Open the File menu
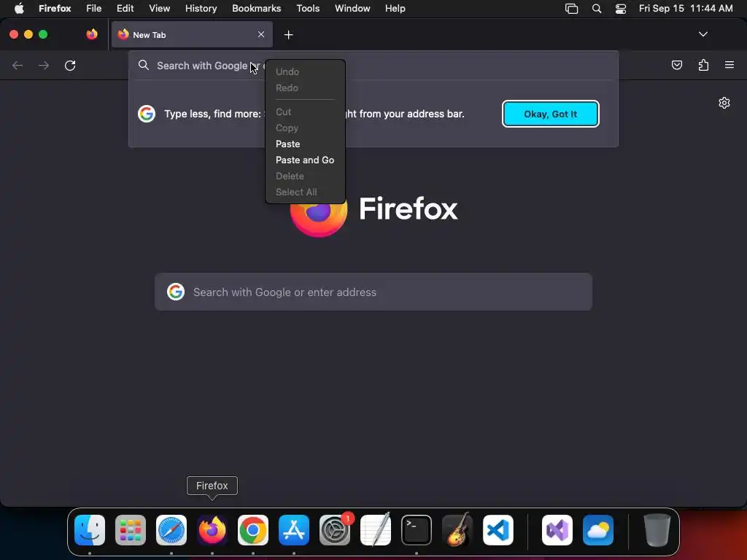The height and width of the screenshot is (560, 747). click(94, 8)
